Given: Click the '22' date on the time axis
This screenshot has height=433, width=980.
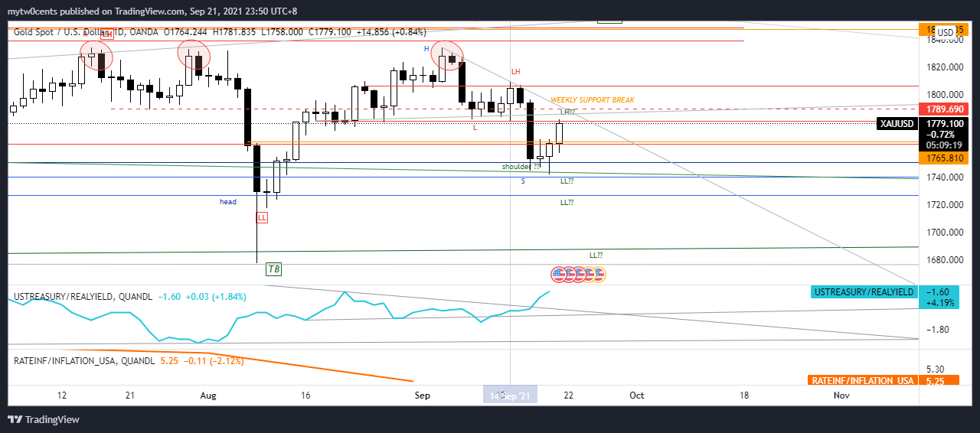Looking at the screenshot, I should (568, 396).
